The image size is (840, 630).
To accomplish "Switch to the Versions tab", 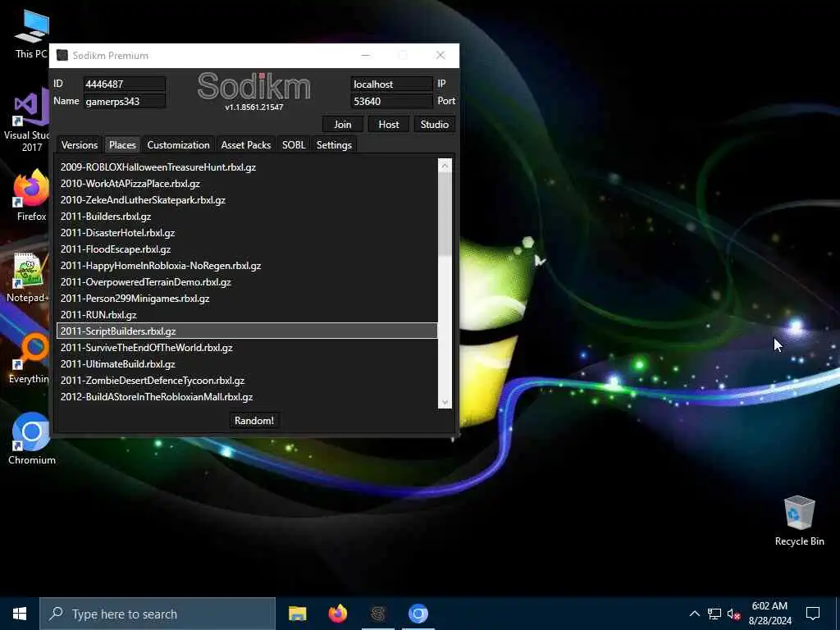I will point(80,145).
